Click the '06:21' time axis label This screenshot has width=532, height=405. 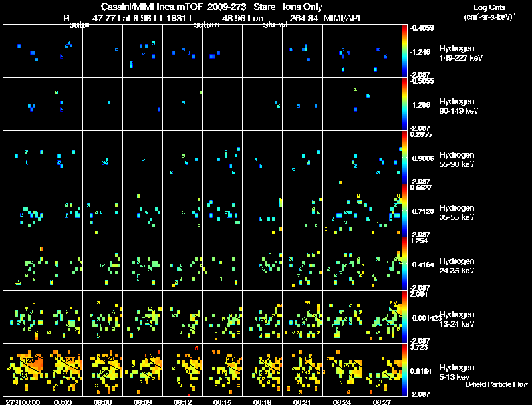[x=303, y=402]
